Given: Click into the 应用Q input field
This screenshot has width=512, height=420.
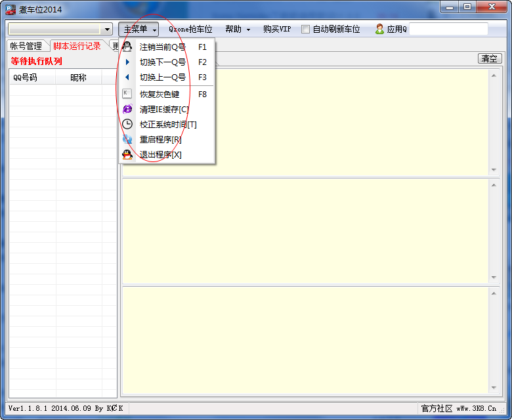Looking at the screenshot, I should coord(448,29).
